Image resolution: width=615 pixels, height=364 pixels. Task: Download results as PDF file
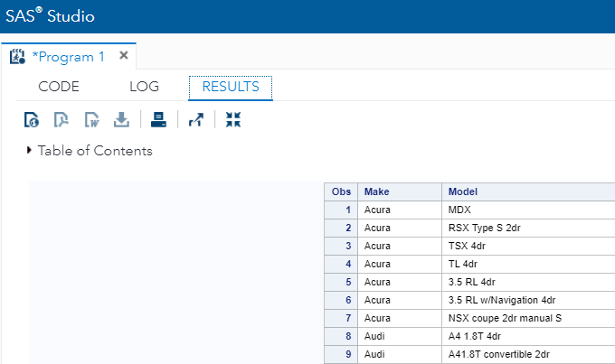(x=61, y=119)
